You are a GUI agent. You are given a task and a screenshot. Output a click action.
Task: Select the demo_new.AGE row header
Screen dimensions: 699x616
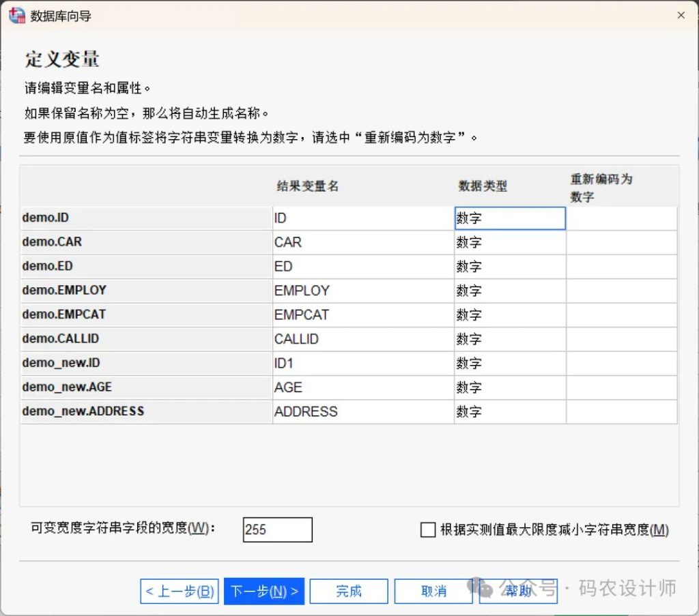coord(146,387)
